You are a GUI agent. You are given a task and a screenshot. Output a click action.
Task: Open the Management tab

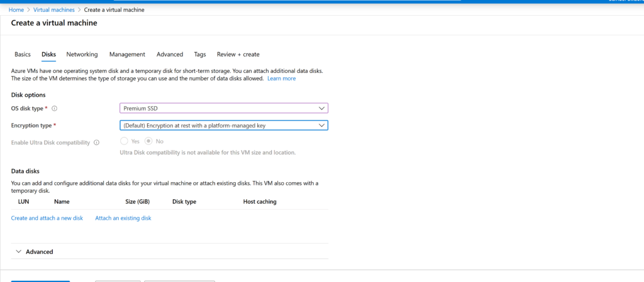[x=127, y=55]
